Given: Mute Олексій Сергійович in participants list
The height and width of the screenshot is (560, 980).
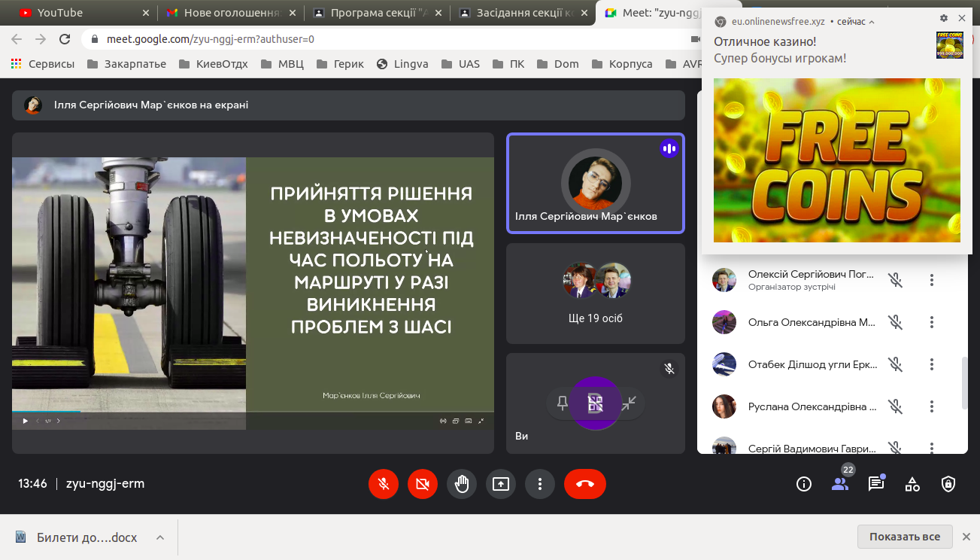Looking at the screenshot, I should tap(895, 280).
